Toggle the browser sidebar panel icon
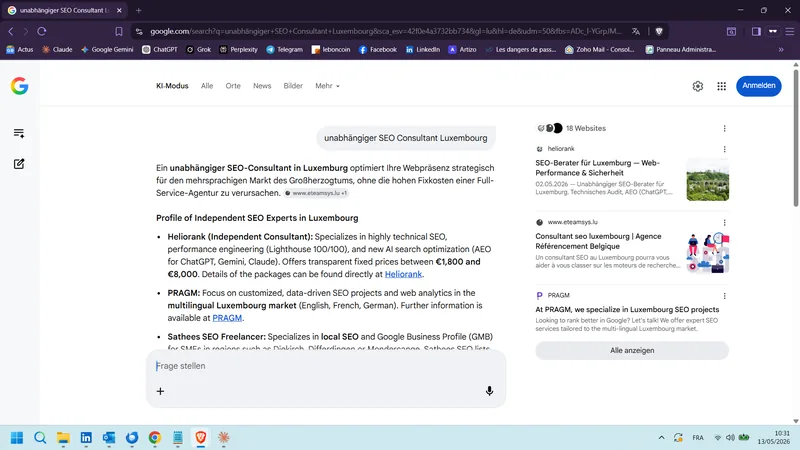Screen dimensions: 800x450 point(756,31)
